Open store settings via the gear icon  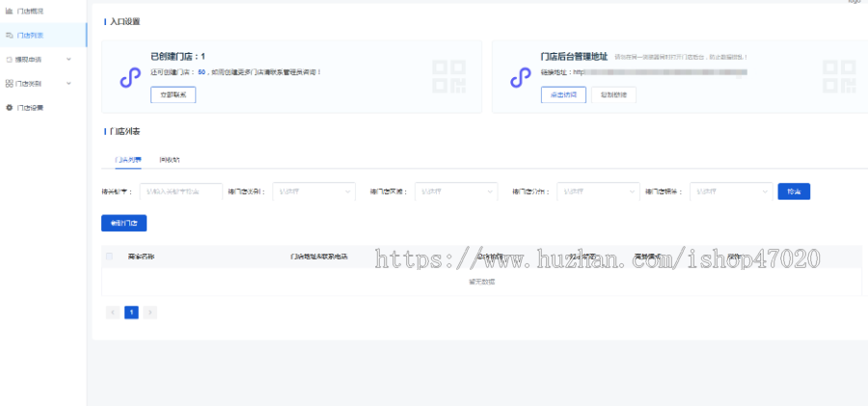9,108
